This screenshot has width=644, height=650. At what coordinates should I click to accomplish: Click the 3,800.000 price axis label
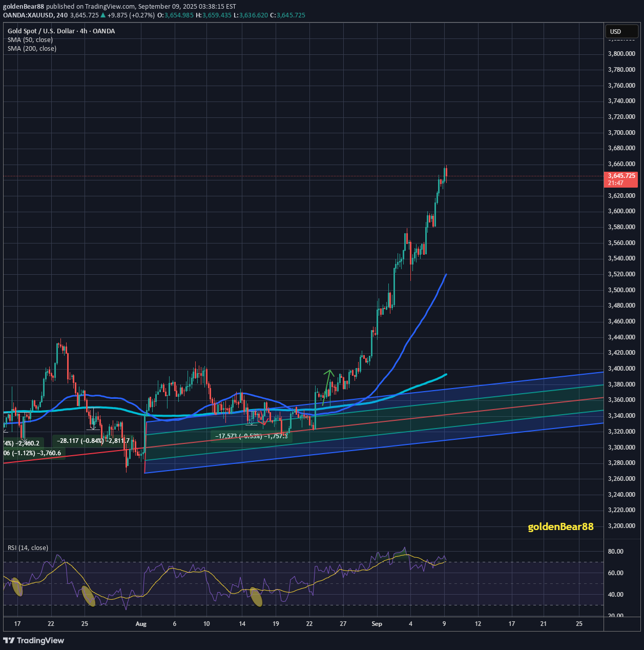pos(621,54)
